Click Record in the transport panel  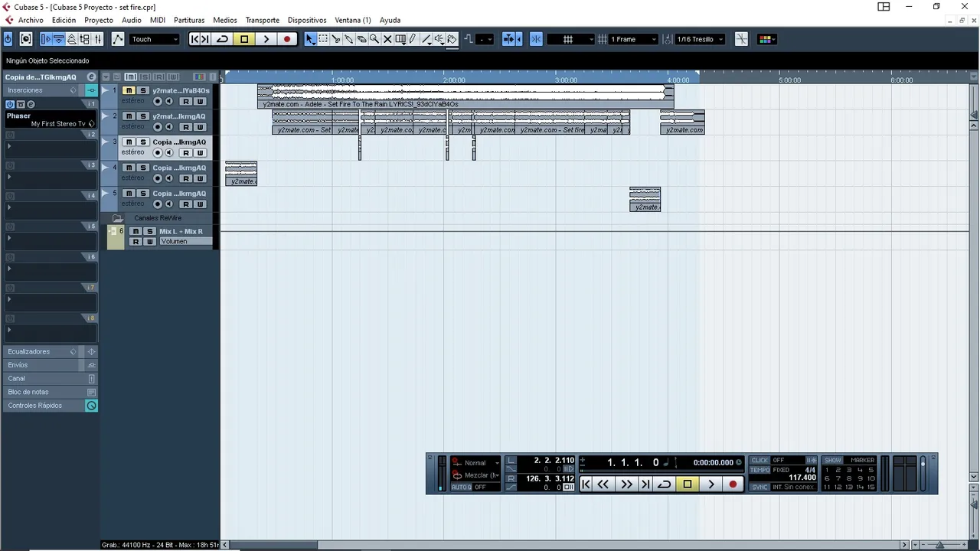733,484
